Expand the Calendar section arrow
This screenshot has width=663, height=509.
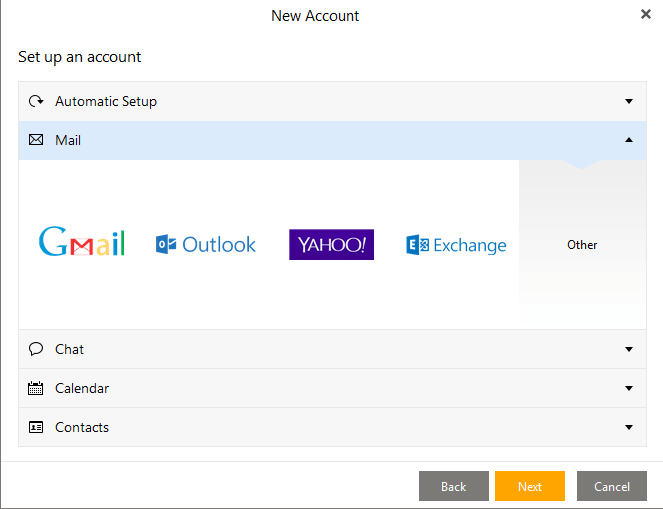point(629,388)
